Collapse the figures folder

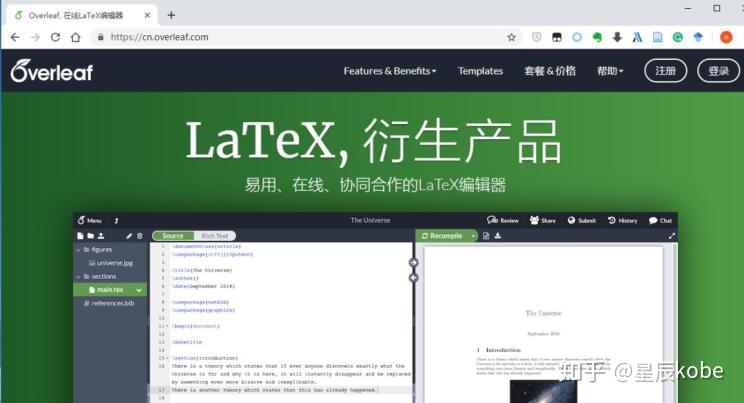tap(78, 249)
